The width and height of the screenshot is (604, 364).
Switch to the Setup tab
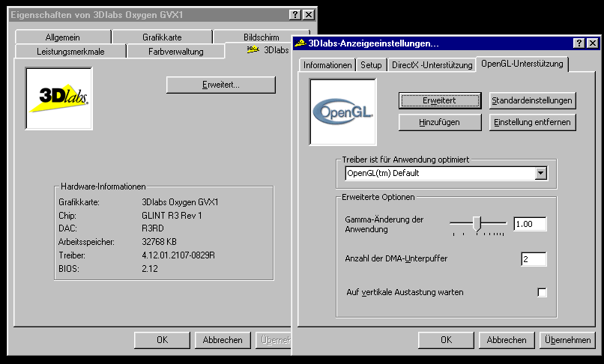point(371,65)
